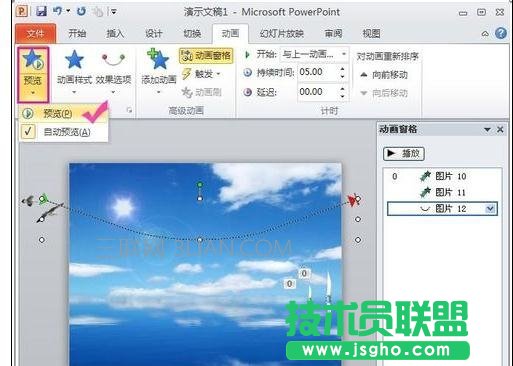The width and height of the screenshot is (513, 366).
Task: Open the Animation Pane options dropdown arrow
Action: coord(487,129)
